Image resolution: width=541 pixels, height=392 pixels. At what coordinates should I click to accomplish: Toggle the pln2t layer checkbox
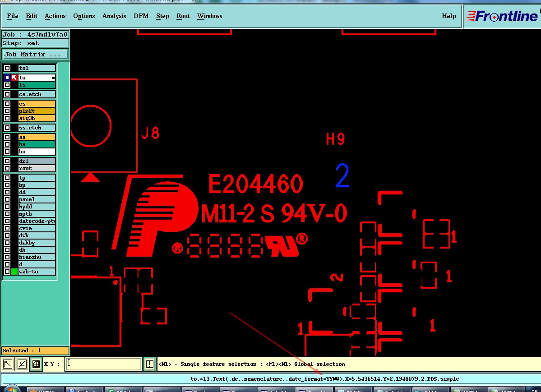(7, 111)
